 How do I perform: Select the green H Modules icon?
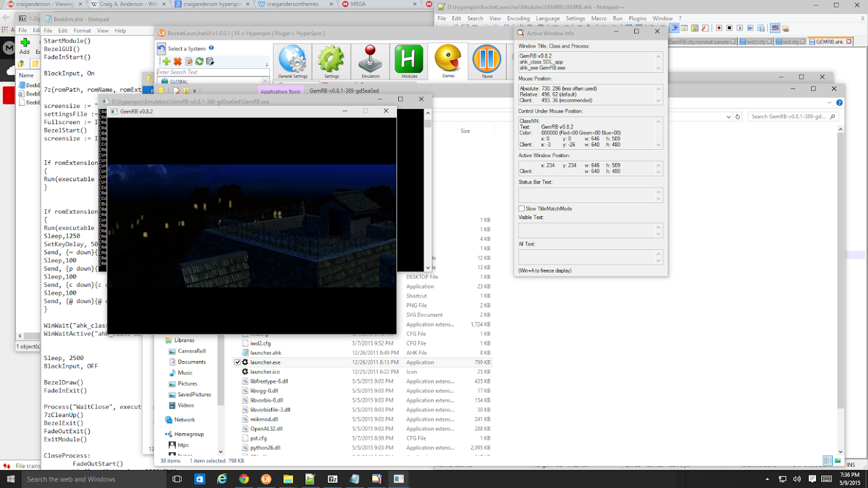click(409, 61)
